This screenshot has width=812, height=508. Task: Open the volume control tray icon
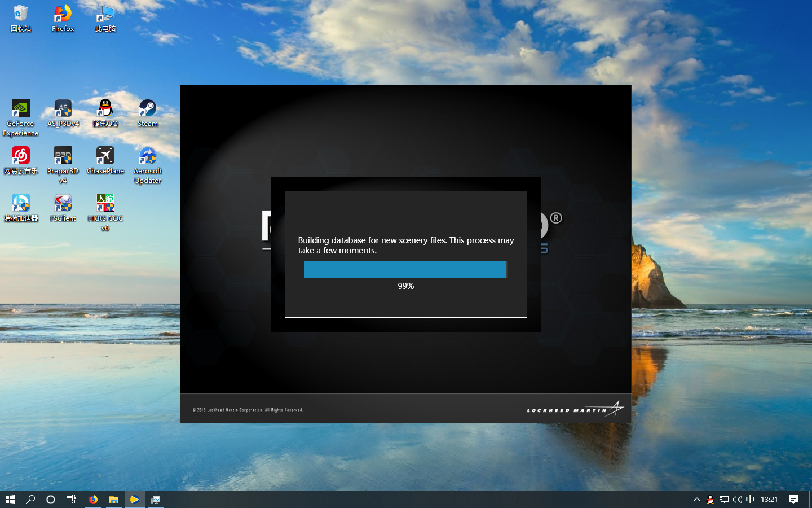pyautogui.click(x=737, y=500)
